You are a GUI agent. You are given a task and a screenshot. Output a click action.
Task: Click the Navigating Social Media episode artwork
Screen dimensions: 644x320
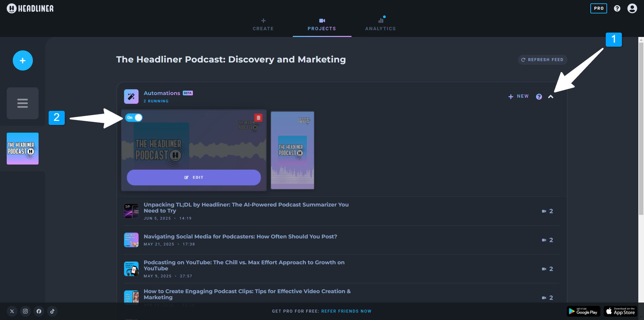pyautogui.click(x=131, y=240)
